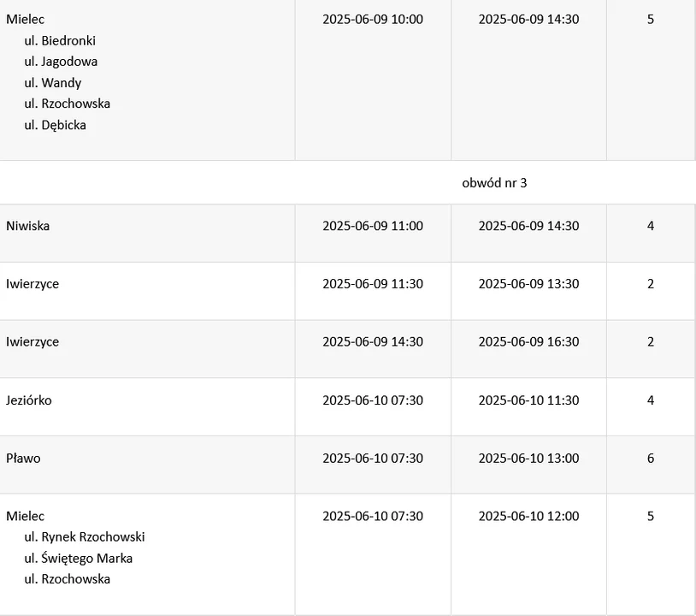Select the "ul. Dębicka" street entry

click(x=56, y=125)
